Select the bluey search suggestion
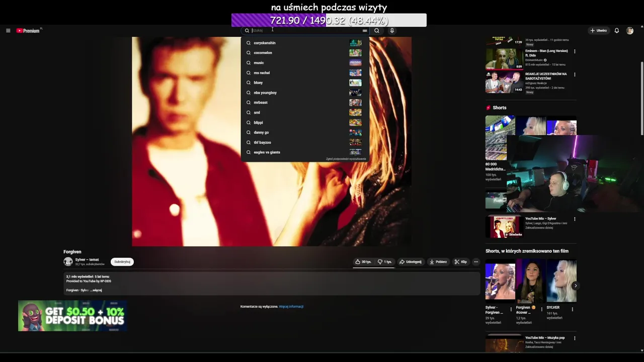644x362 pixels. (305, 82)
